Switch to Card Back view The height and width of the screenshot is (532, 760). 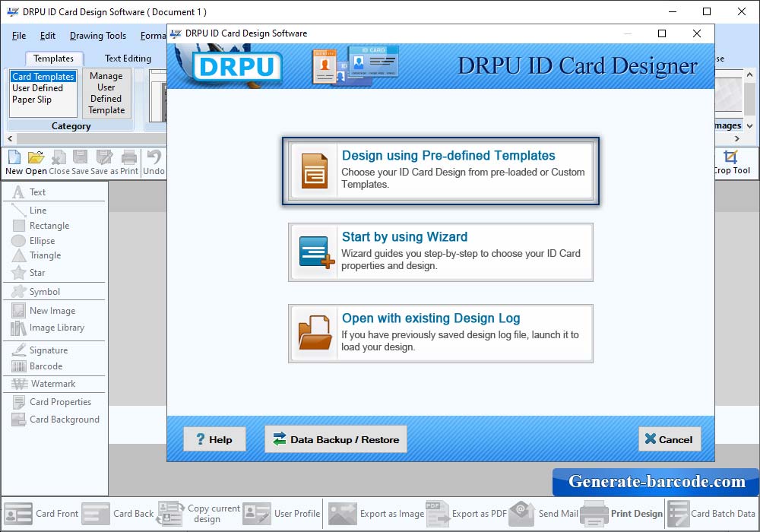(118, 514)
